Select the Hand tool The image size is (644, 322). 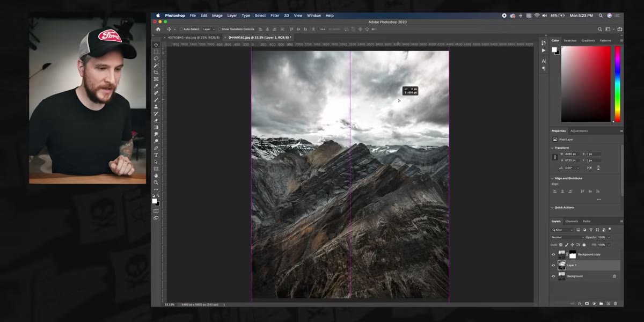(156, 175)
